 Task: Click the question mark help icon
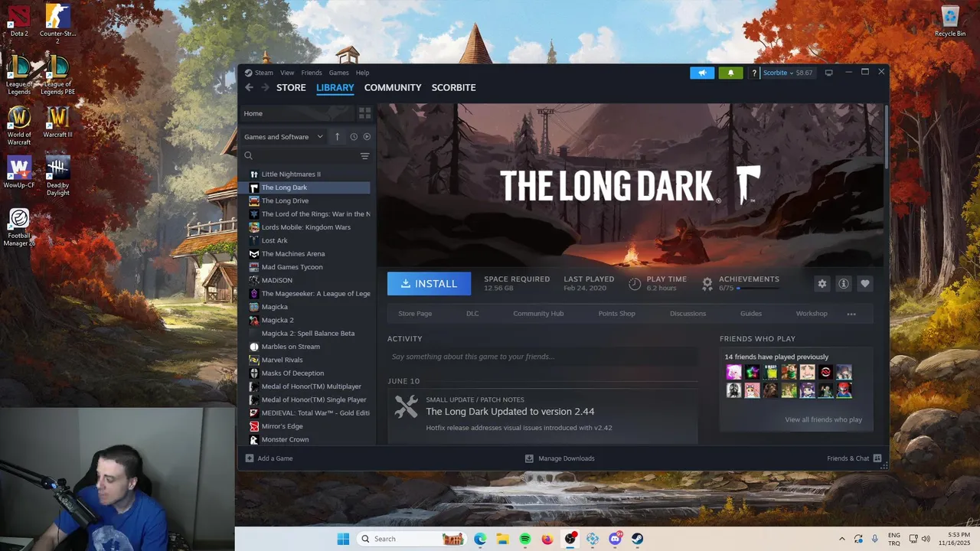[x=754, y=73]
